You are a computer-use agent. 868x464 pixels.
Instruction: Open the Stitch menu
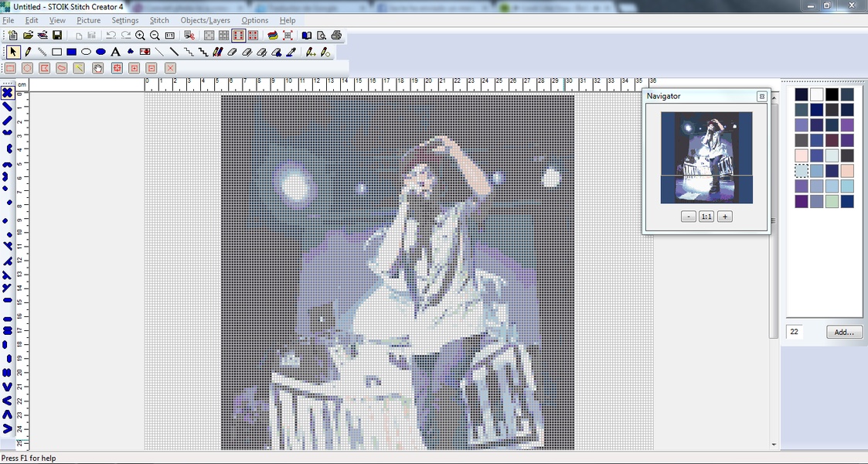pyautogui.click(x=159, y=20)
